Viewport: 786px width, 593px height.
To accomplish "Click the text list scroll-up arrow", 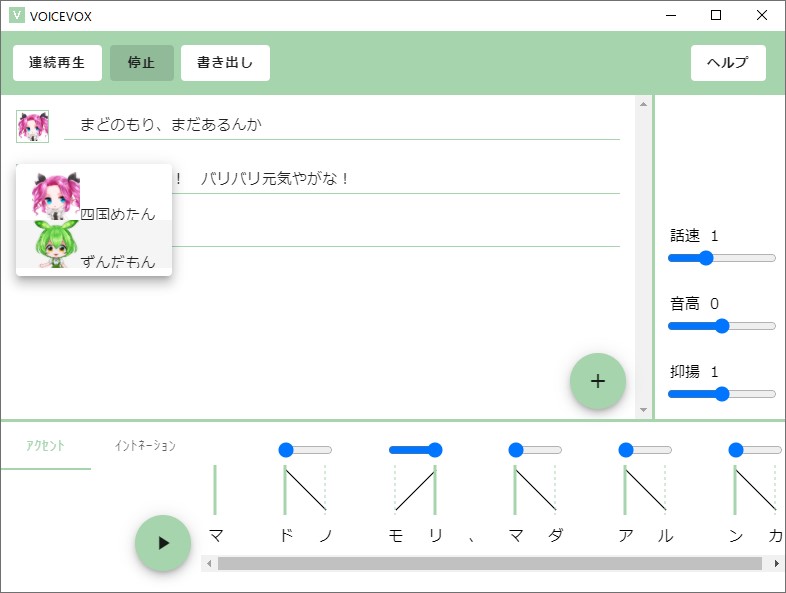I will click(x=644, y=104).
